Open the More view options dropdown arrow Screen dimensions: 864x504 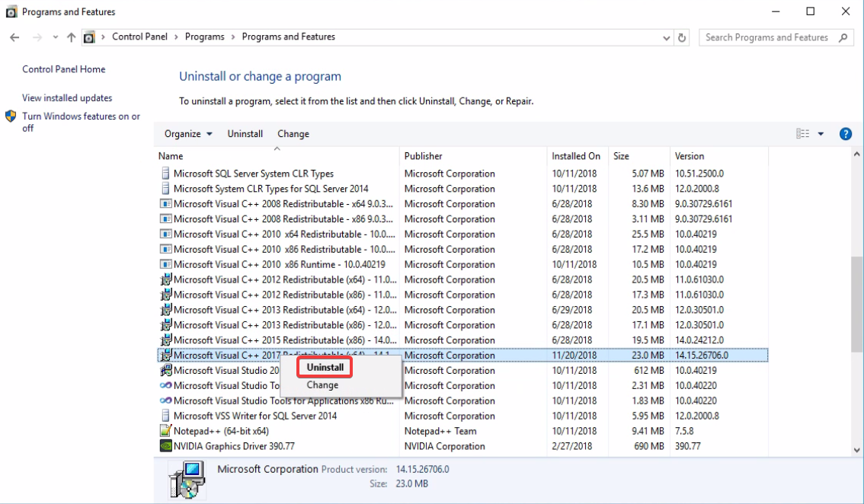pyautogui.click(x=821, y=134)
